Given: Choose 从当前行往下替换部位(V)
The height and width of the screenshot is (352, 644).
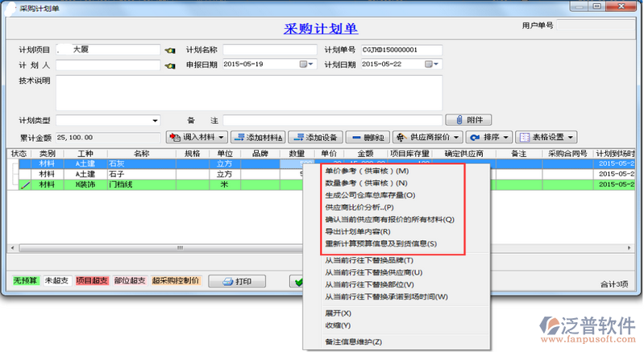Looking at the screenshot, I should [369, 284].
